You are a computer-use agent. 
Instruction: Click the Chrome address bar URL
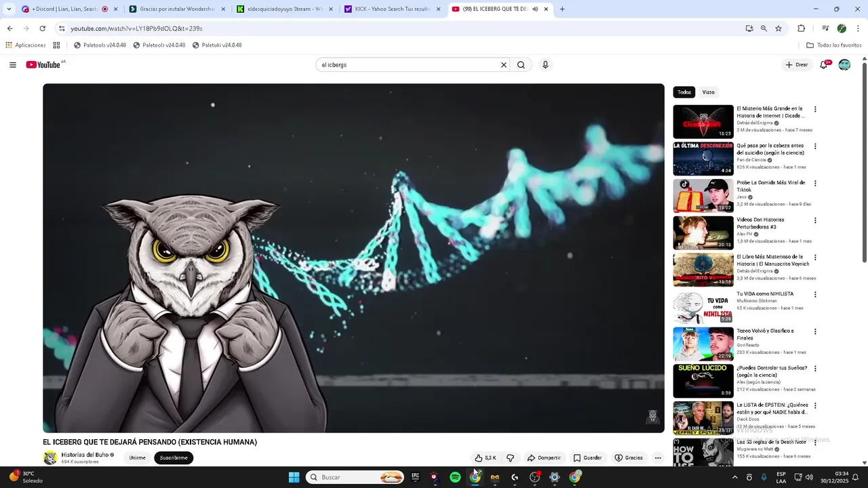click(x=136, y=28)
